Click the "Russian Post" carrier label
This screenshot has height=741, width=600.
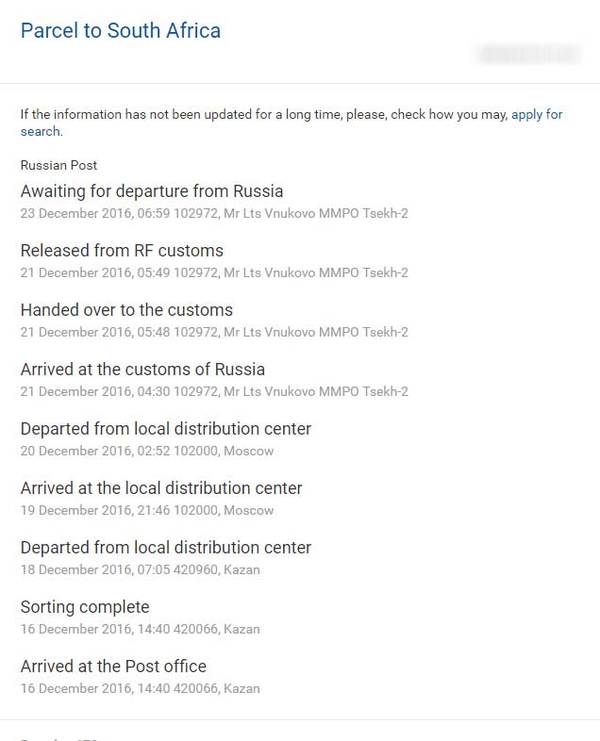coord(59,165)
